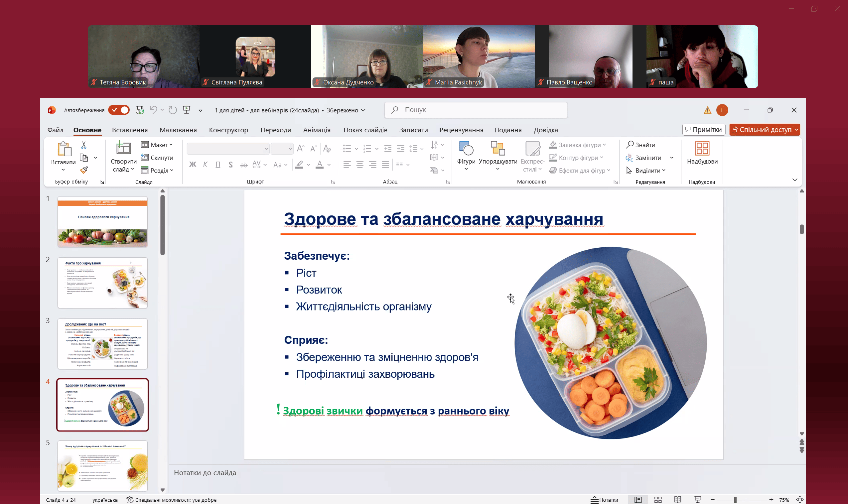
Task: Click the Спільний доступ share button
Action: (x=764, y=130)
